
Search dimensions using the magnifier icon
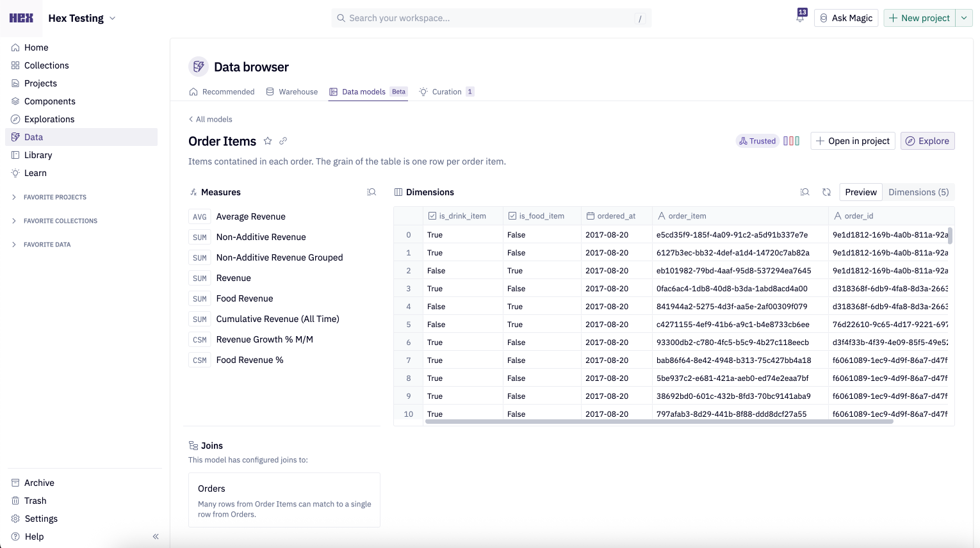pyautogui.click(x=805, y=192)
